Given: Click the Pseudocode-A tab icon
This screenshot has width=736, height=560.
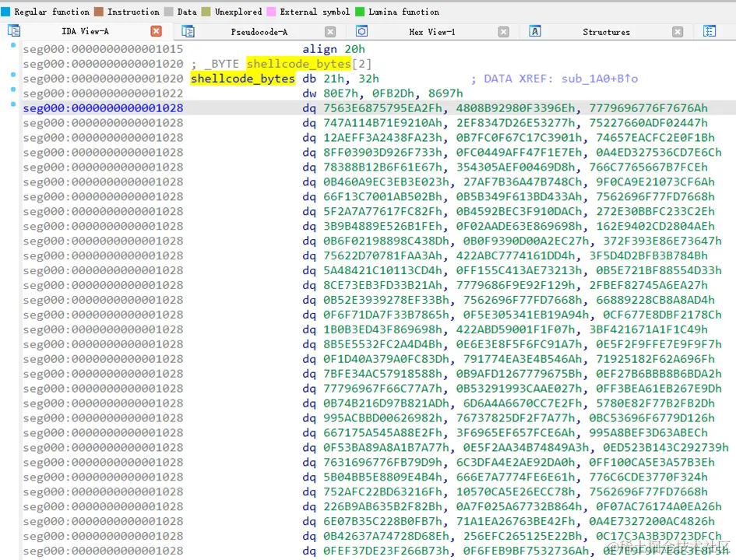Looking at the screenshot, I should 188,31.
